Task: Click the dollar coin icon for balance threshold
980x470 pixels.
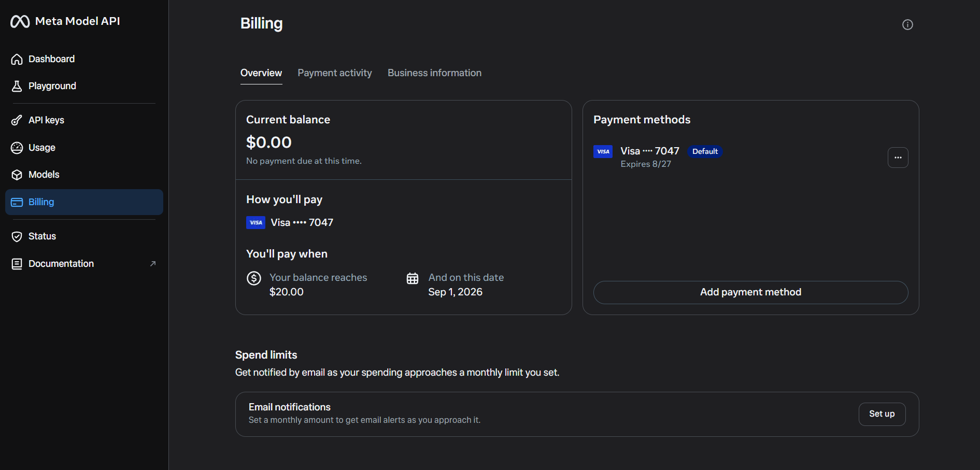Action: 254,278
